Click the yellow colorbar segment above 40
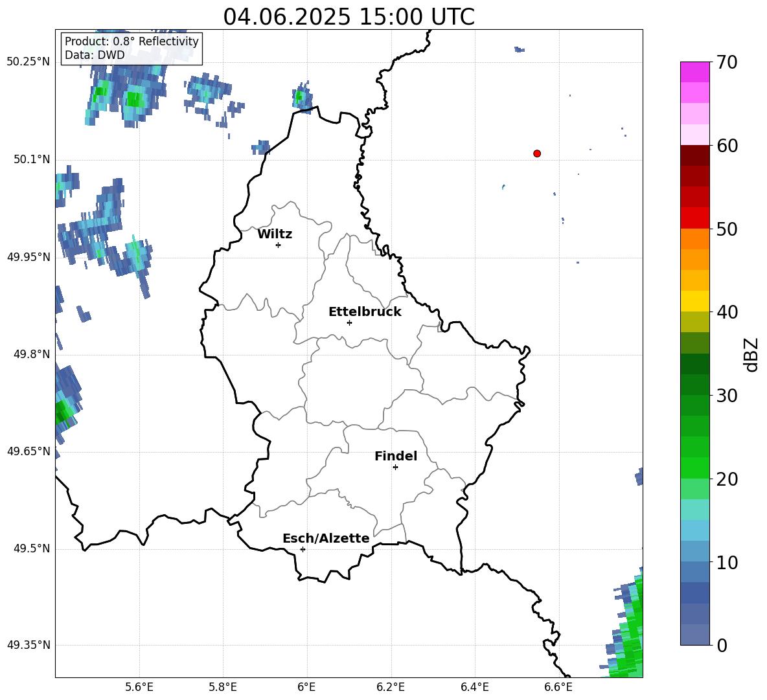 pyautogui.click(x=694, y=301)
